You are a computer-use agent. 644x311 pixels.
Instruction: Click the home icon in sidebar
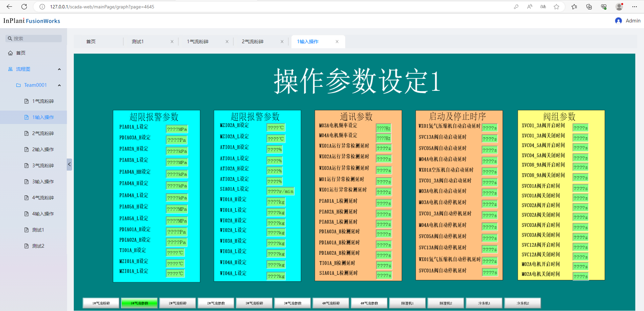point(10,53)
